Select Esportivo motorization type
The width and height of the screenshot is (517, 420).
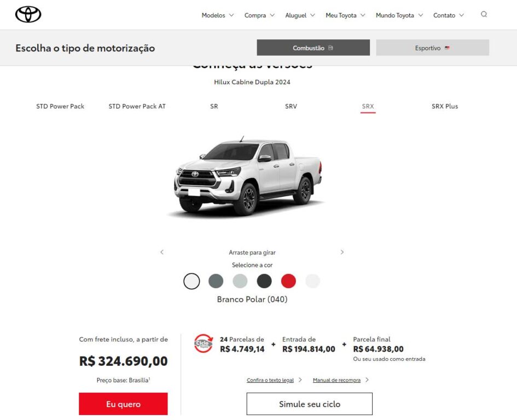(433, 48)
